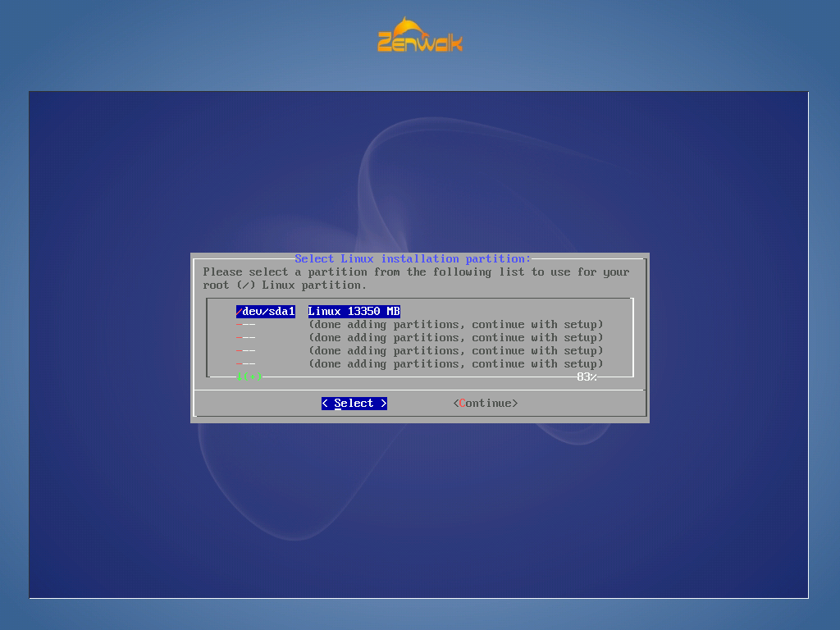Select the last '---' list entry
The image size is (840, 630).
(x=246, y=364)
